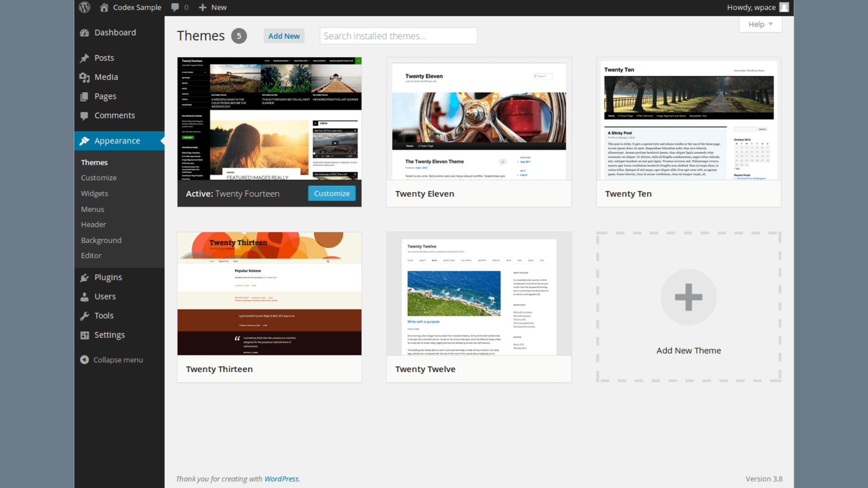868x488 pixels.
Task: Click the Users person icon
Action: (x=85, y=296)
